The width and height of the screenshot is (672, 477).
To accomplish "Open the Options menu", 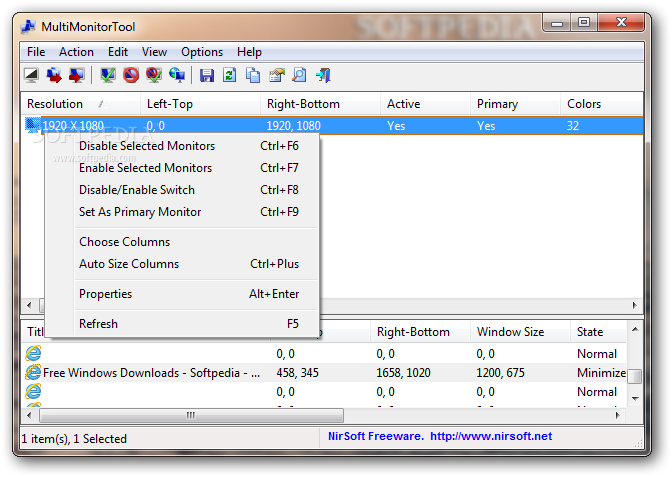I will (x=202, y=52).
